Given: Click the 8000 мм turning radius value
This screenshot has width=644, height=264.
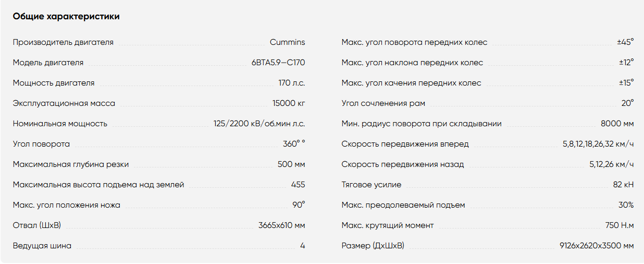Looking at the screenshot, I should tap(617, 124).
